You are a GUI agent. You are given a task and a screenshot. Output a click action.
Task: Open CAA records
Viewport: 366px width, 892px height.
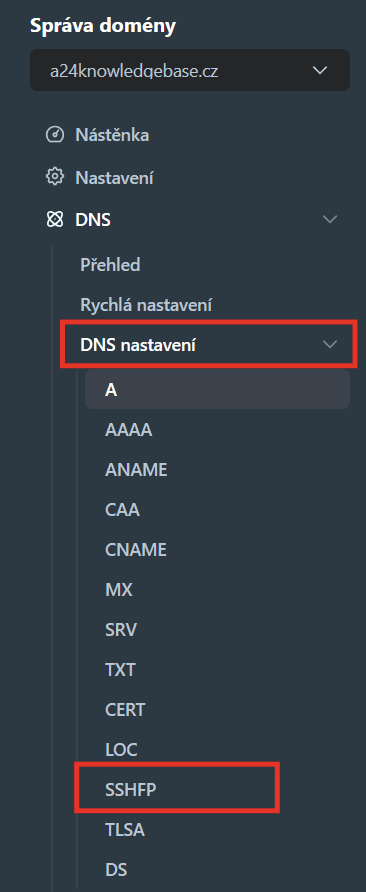tap(122, 510)
